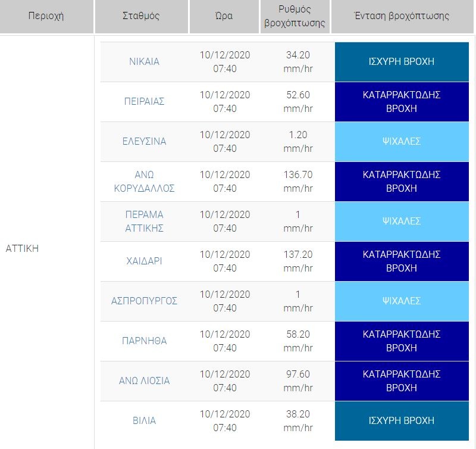Sort by the Περιοχή column header
The height and width of the screenshot is (449, 476).
[46, 16]
